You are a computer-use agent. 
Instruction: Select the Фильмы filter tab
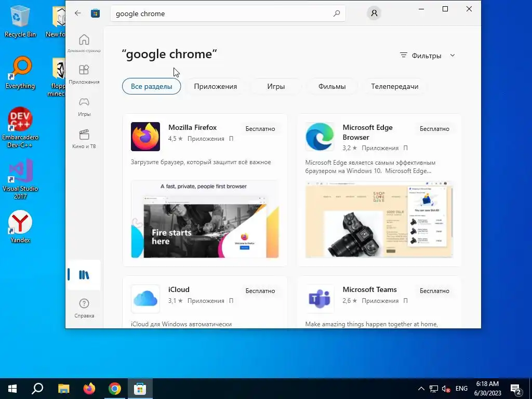332,86
